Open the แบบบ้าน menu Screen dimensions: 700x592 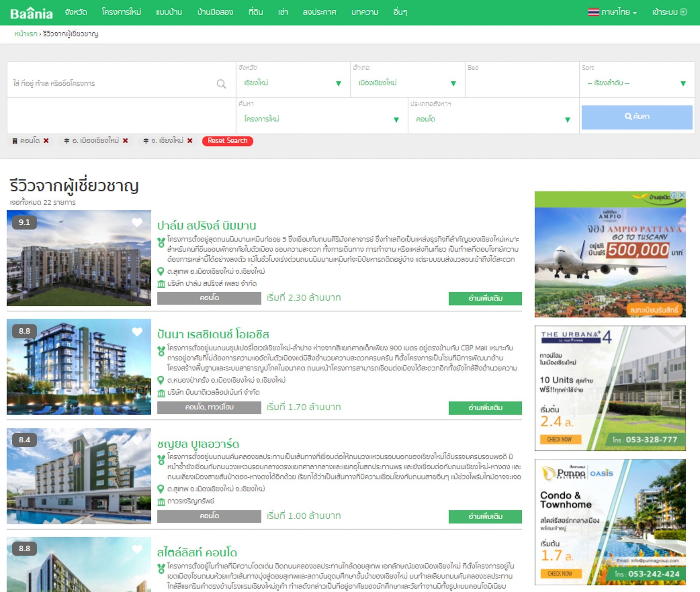pyautogui.click(x=169, y=12)
